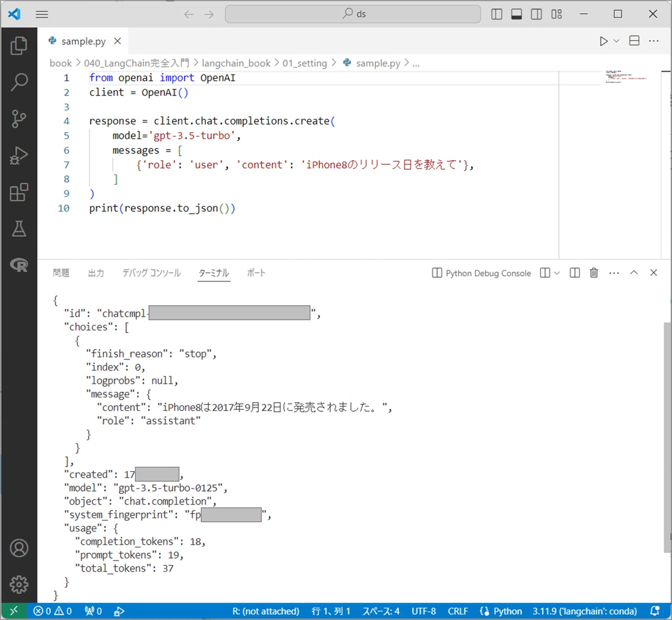Click the 01_setting breadcrumb
The height and width of the screenshot is (620, 672).
point(305,63)
